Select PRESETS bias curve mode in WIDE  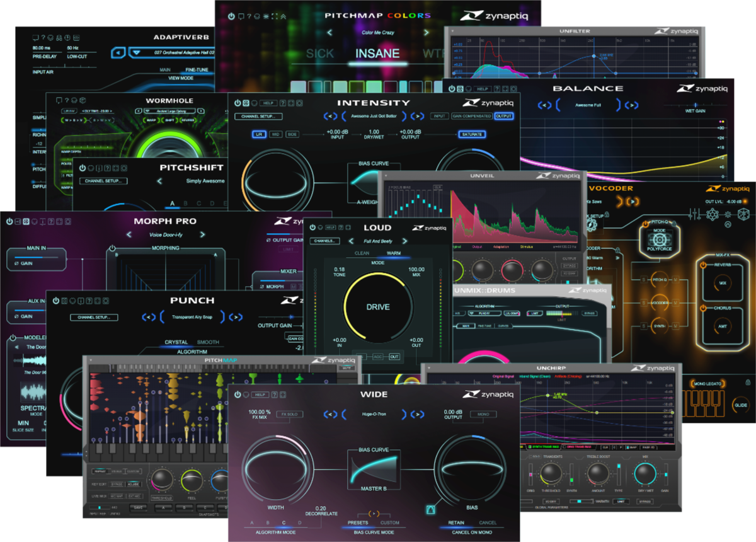pyautogui.click(x=358, y=522)
